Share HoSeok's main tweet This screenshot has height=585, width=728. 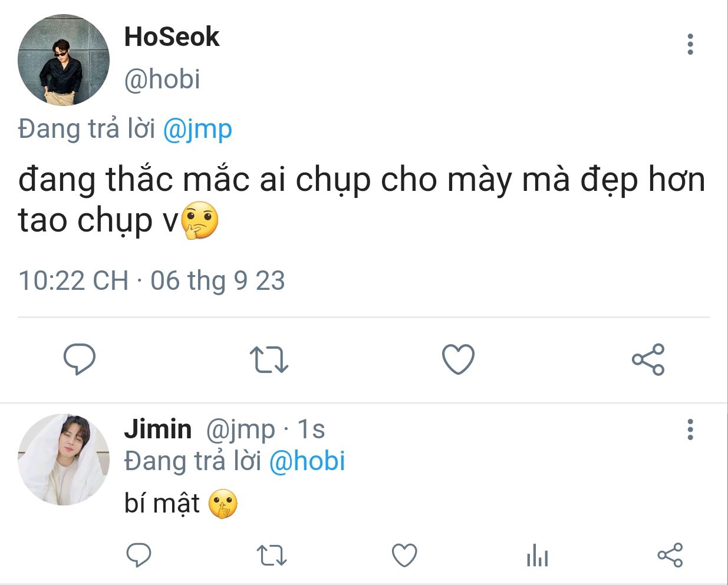(x=648, y=359)
